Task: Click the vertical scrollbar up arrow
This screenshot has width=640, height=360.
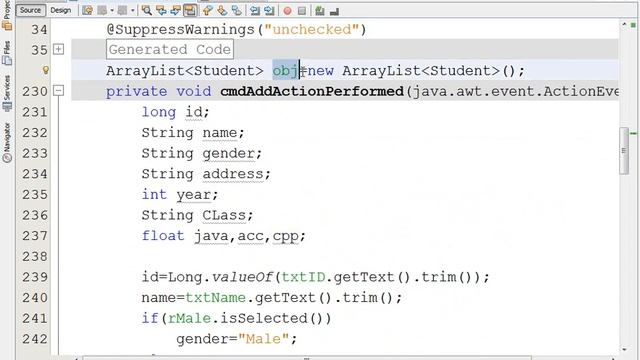Action: (624, 24)
